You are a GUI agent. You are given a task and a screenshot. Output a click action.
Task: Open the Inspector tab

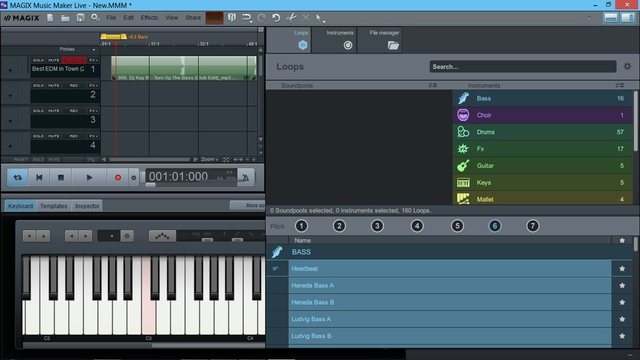(x=87, y=206)
